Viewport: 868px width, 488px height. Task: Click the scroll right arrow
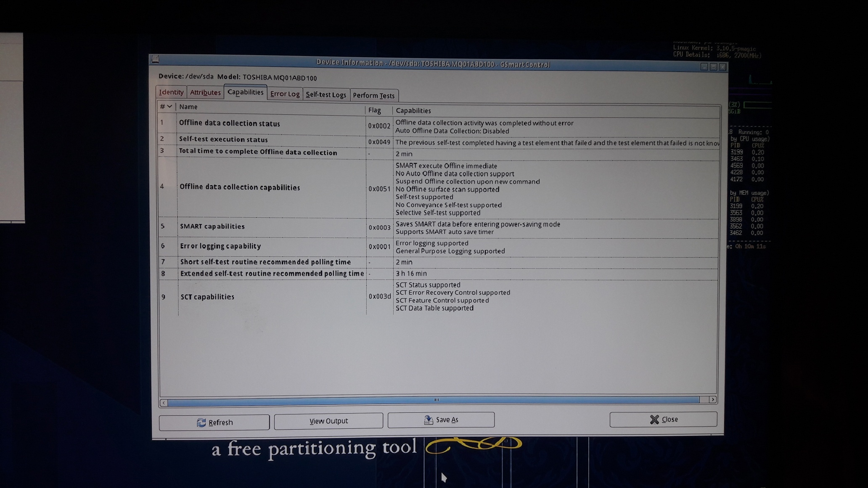713,399
